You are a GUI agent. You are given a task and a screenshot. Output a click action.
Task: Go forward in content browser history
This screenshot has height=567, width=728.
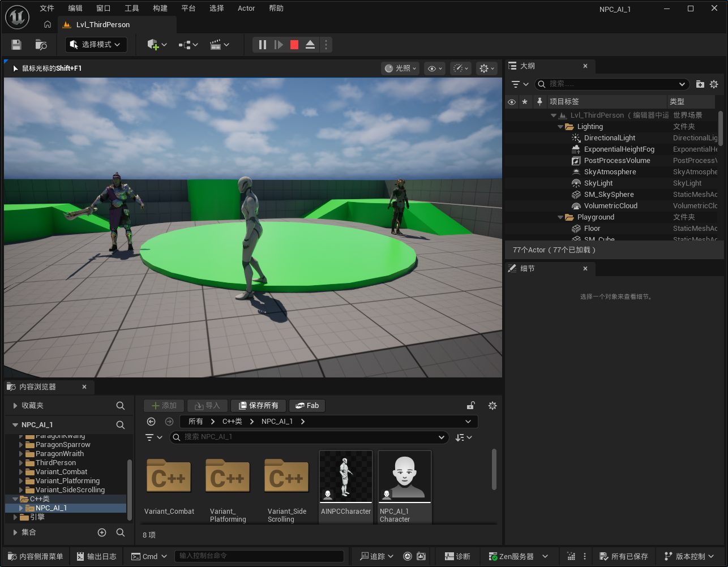tap(169, 422)
